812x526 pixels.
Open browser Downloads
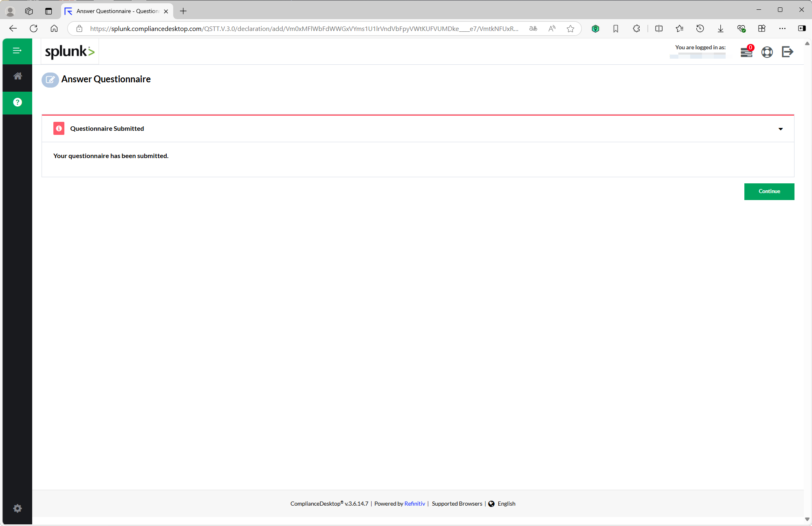720,29
